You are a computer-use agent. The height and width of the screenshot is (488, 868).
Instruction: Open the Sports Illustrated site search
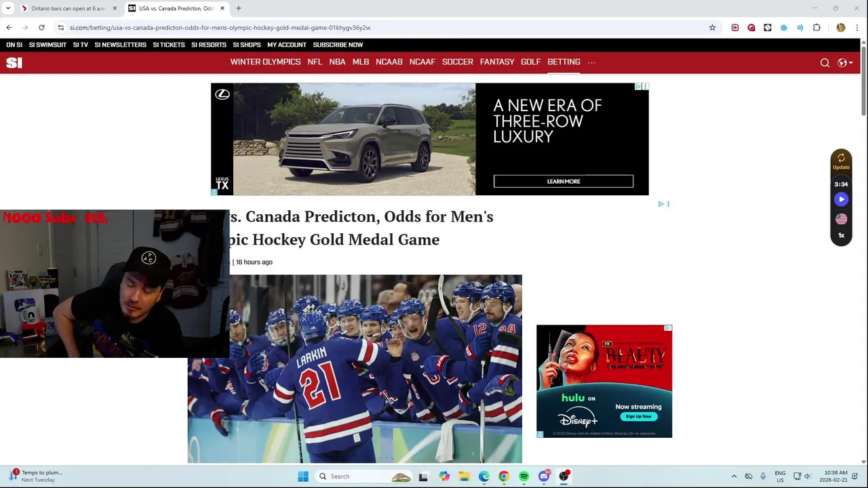pyautogui.click(x=825, y=63)
